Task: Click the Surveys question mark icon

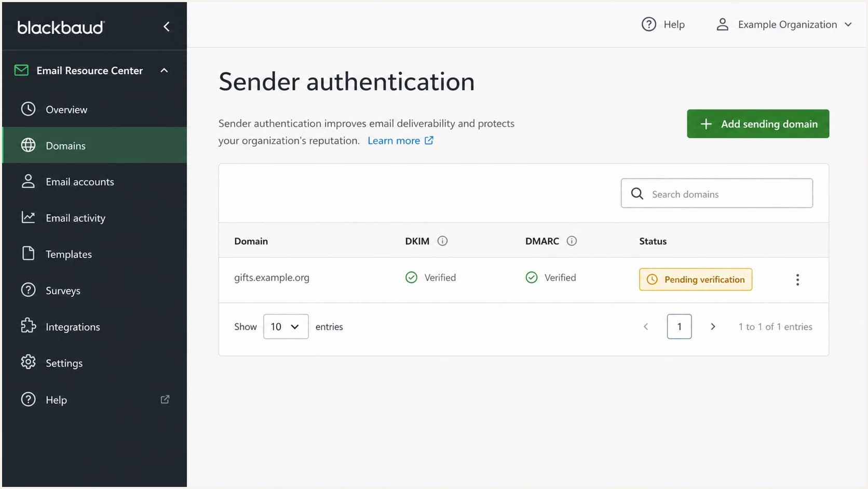Action: coord(28,289)
